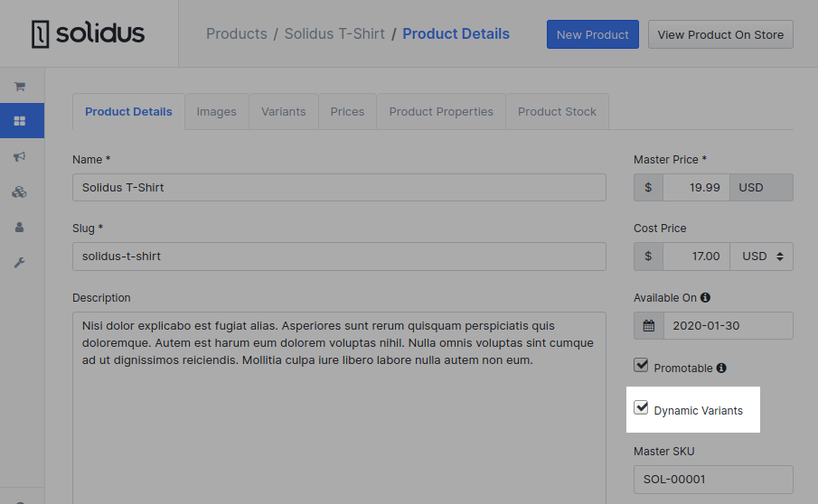This screenshot has height=504, width=818.
Task: Open the Cost Price USD currency dropdown
Action: (x=762, y=257)
